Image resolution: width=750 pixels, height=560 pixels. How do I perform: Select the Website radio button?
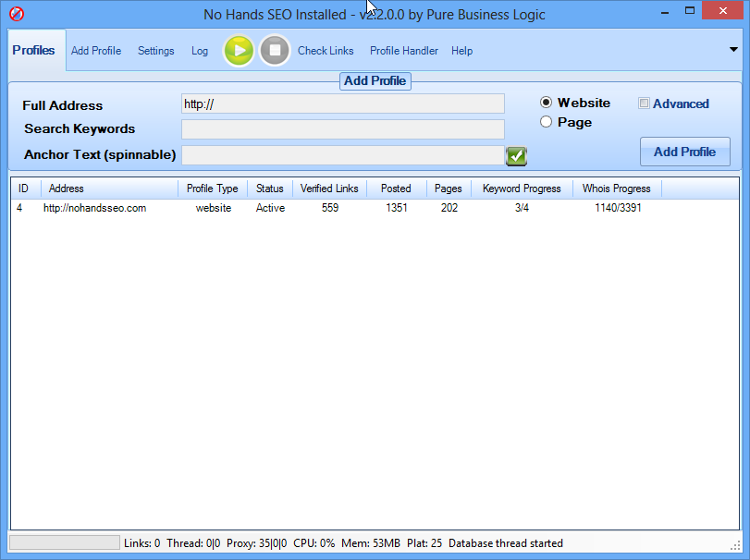[547, 103]
